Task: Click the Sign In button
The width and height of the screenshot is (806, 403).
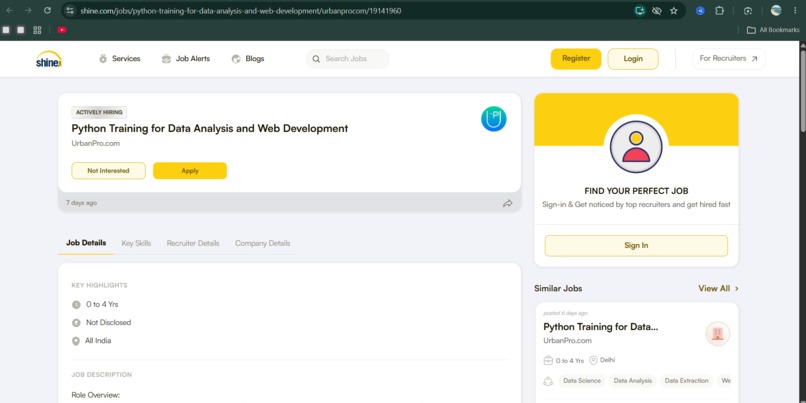Action: (x=636, y=246)
